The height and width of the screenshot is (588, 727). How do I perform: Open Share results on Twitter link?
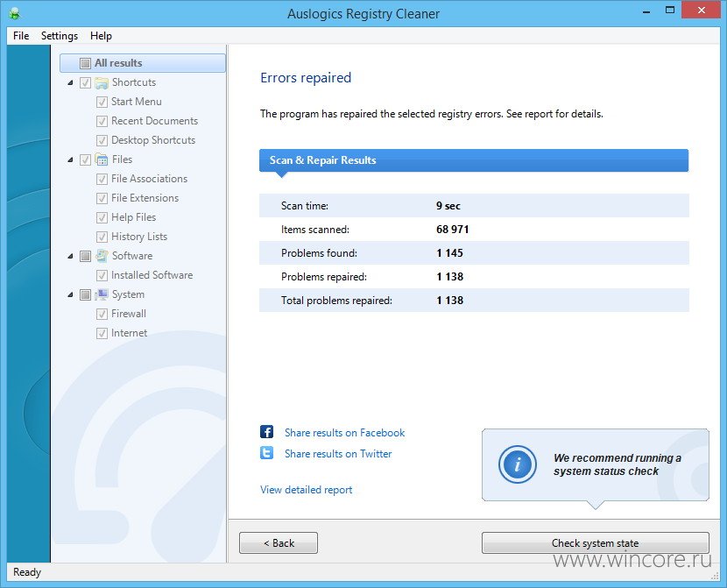(x=338, y=454)
